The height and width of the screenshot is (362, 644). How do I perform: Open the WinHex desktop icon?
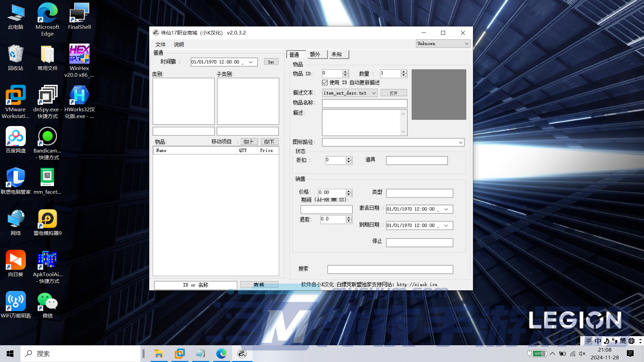(x=79, y=54)
